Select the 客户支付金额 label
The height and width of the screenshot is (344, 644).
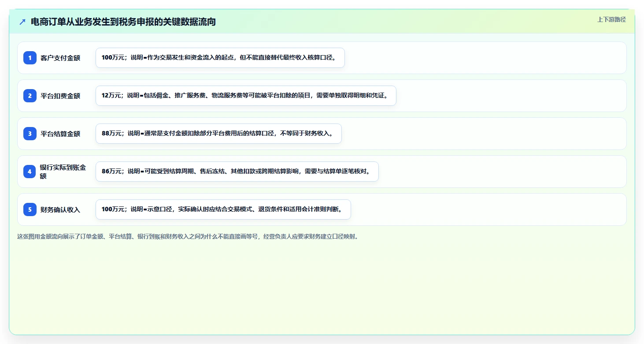point(60,58)
